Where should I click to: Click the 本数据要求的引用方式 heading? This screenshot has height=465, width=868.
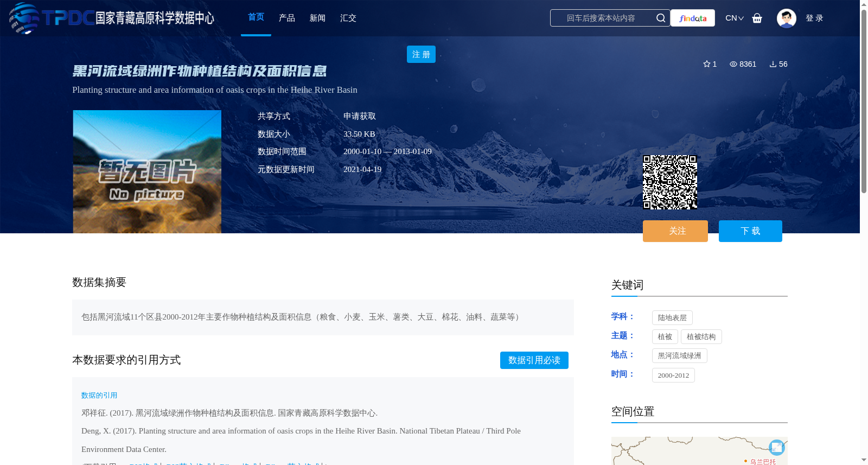click(126, 360)
